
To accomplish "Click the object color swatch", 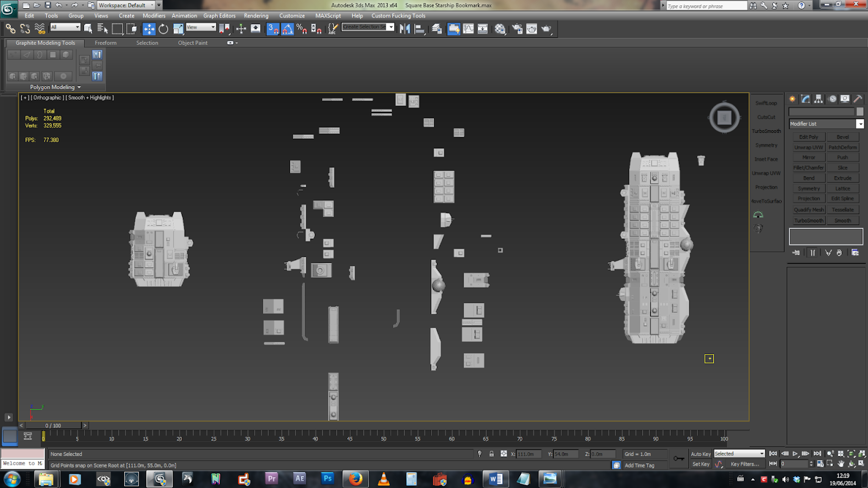I will (x=860, y=111).
